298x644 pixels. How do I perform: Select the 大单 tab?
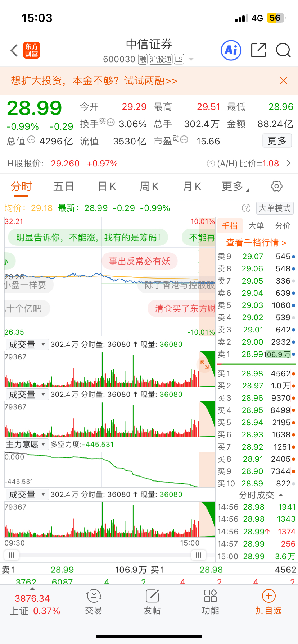click(x=256, y=226)
